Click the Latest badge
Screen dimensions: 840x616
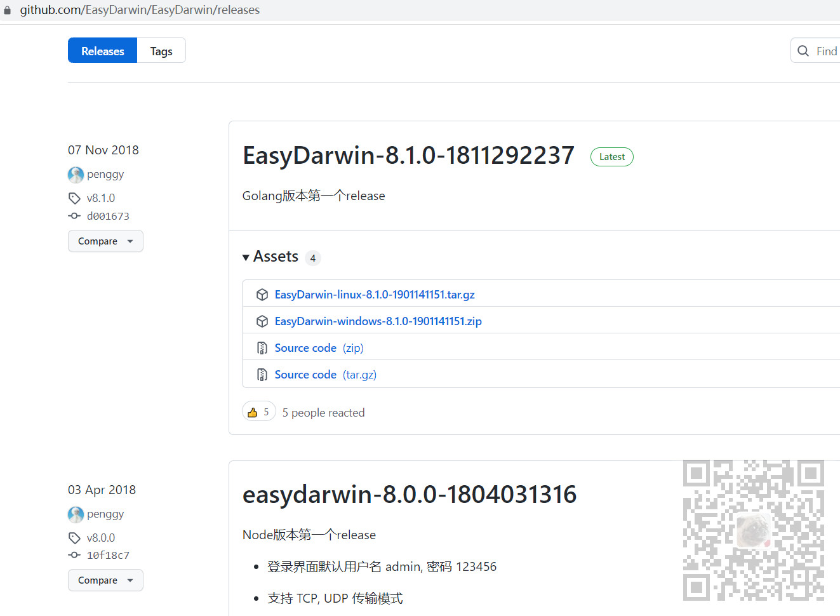pyautogui.click(x=612, y=157)
